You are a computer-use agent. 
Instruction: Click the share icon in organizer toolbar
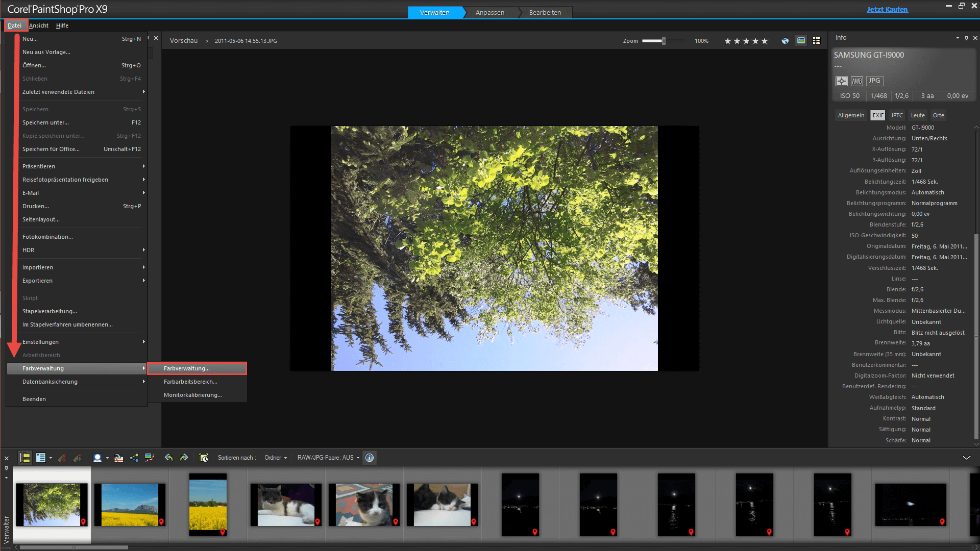click(x=134, y=458)
